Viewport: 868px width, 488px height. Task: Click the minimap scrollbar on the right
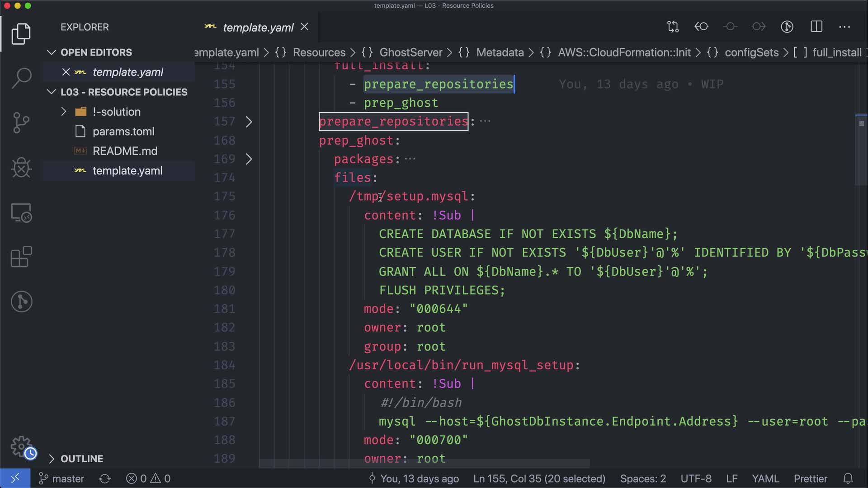861,149
